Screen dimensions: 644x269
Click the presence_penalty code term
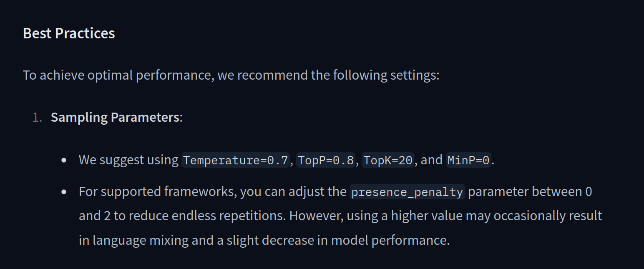pyautogui.click(x=407, y=192)
